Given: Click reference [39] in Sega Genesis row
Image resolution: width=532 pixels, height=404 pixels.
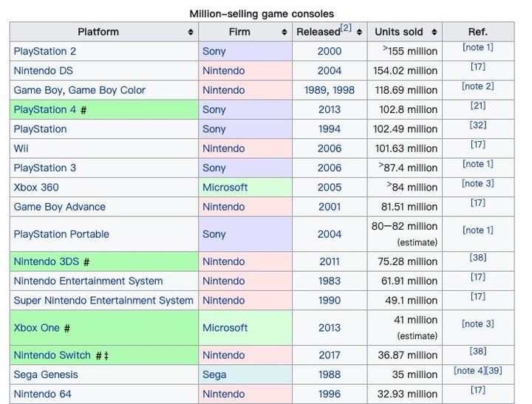Looking at the screenshot, I should (494, 371).
